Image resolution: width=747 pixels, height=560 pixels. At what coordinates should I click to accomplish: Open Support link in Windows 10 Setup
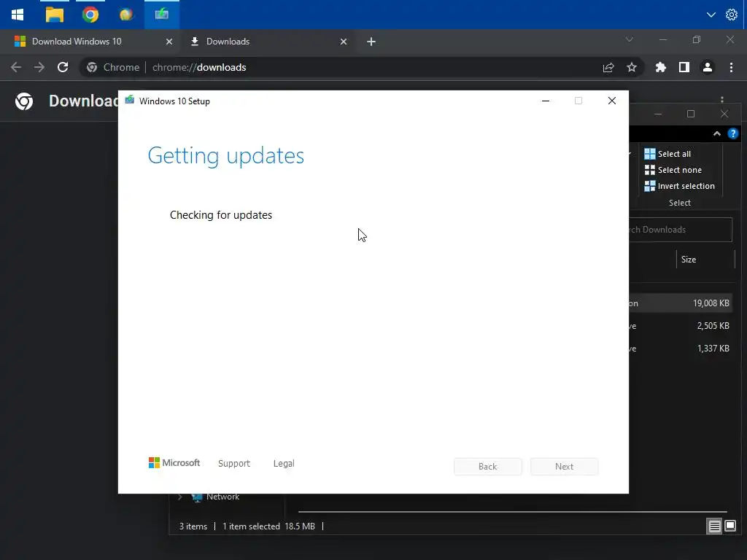234,463
